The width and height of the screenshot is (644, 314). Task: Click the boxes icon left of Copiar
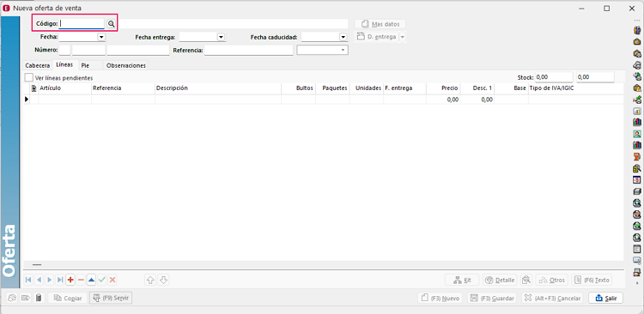coord(13,298)
